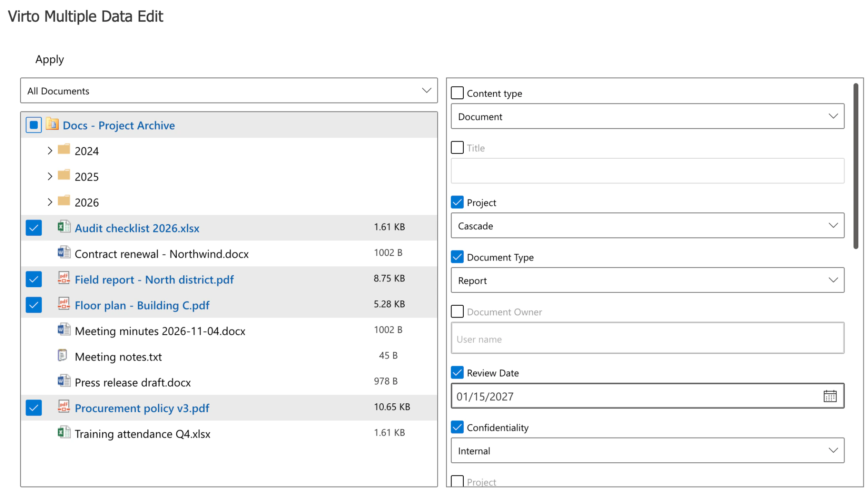Enable the Document Owner field checkbox
Image resolution: width=868 pixels, height=490 pixels.
coord(457,311)
